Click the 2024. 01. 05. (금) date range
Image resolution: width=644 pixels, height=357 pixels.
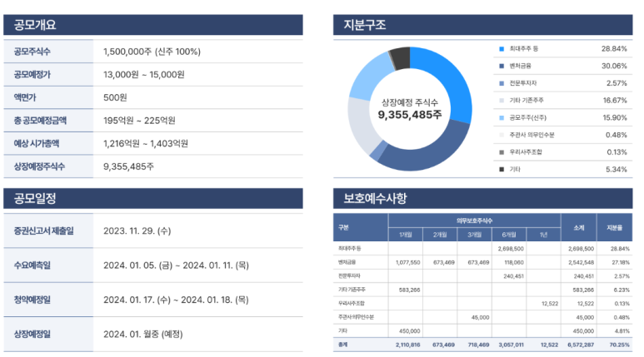coord(176,265)
